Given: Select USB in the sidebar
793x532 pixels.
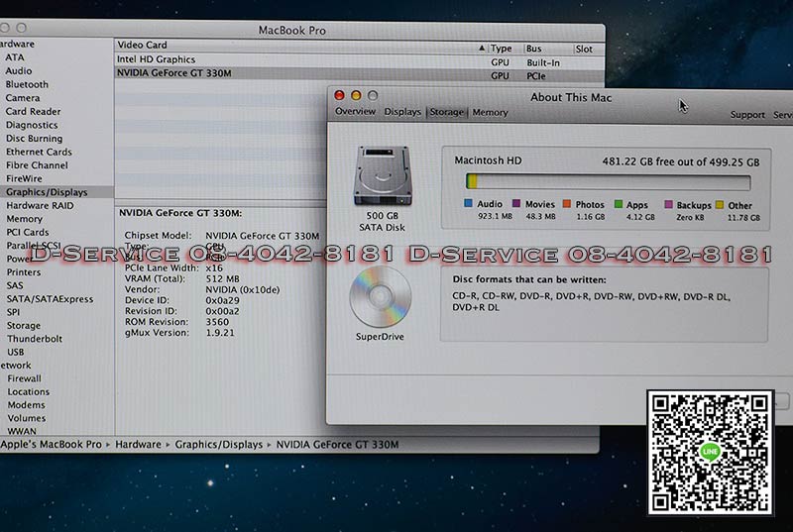Looking at the screenshot, I should (x=15, y=352).
